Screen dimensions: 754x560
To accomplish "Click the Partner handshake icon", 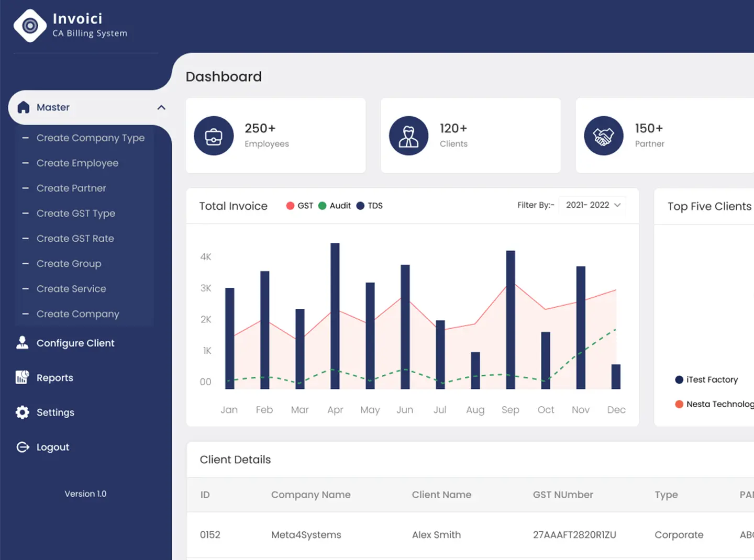I will pos(603,136).
